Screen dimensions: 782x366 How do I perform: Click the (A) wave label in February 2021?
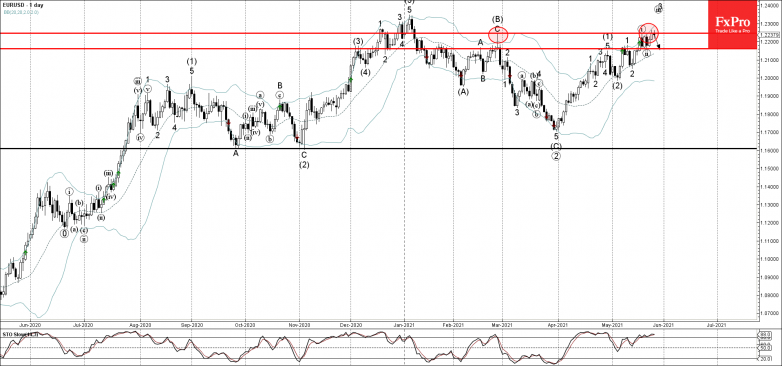point(463,92)
